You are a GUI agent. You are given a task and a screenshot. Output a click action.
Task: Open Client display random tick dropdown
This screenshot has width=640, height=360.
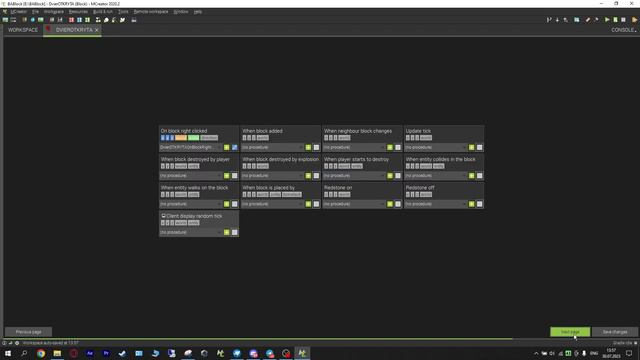click(191, 232)
